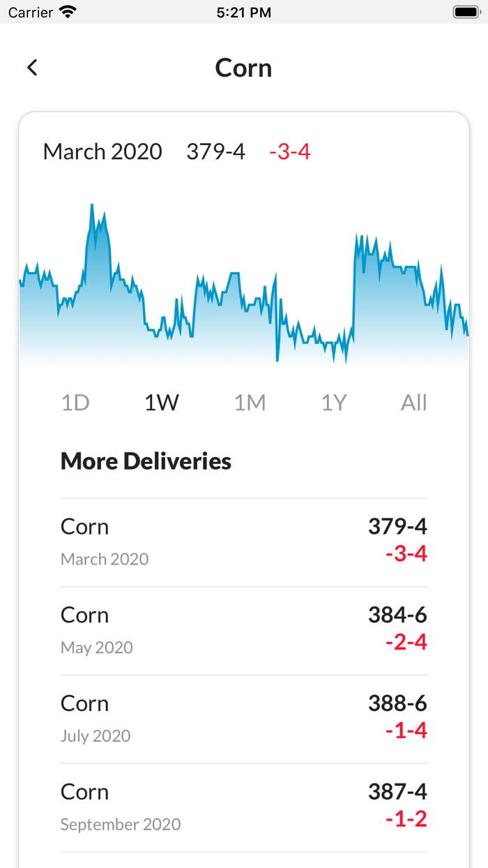Viewport: 488px width, 868px height.
Task: Tap the 384-6 price for May
Action: coord(397,615)
